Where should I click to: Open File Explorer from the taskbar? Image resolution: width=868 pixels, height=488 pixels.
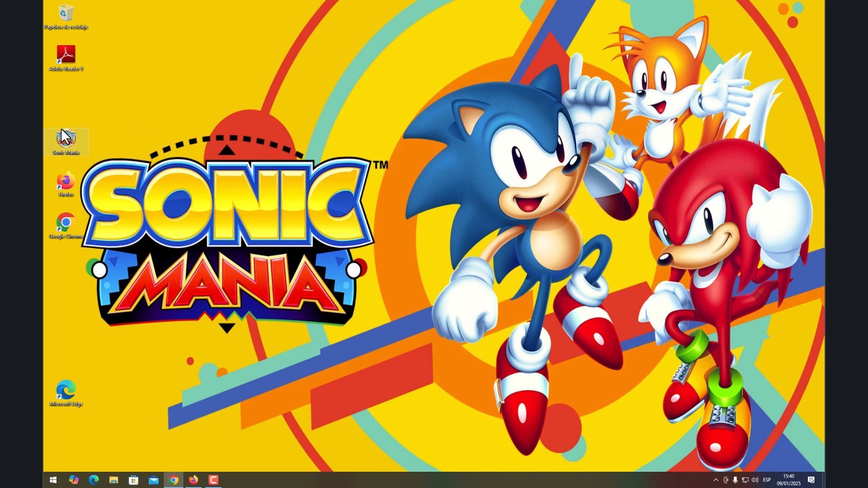pyautogui.click(x=113, y=480)
